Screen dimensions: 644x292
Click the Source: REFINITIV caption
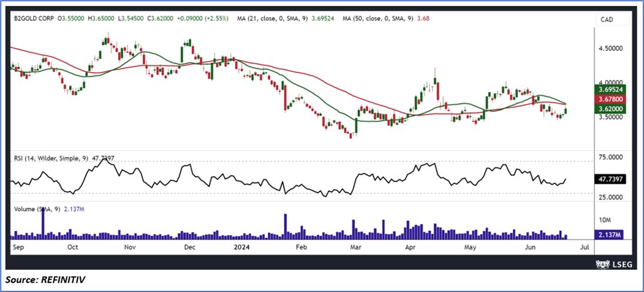click(45, 280)
